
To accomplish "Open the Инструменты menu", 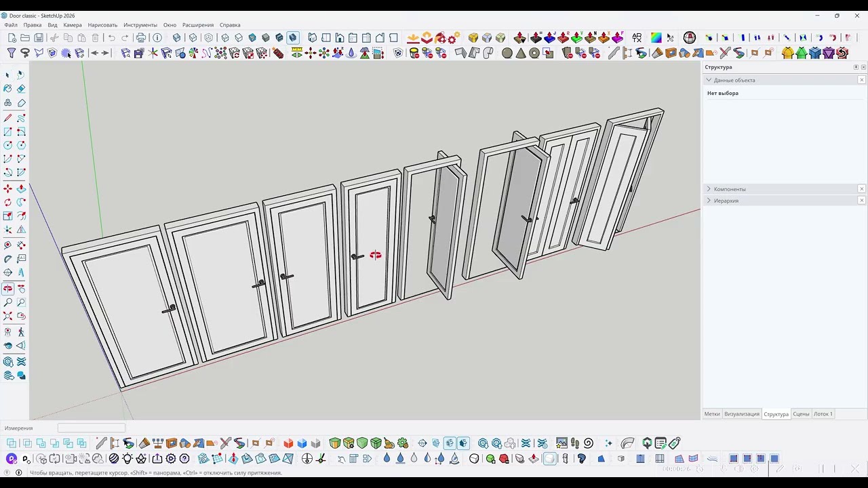I will (140, 25).
